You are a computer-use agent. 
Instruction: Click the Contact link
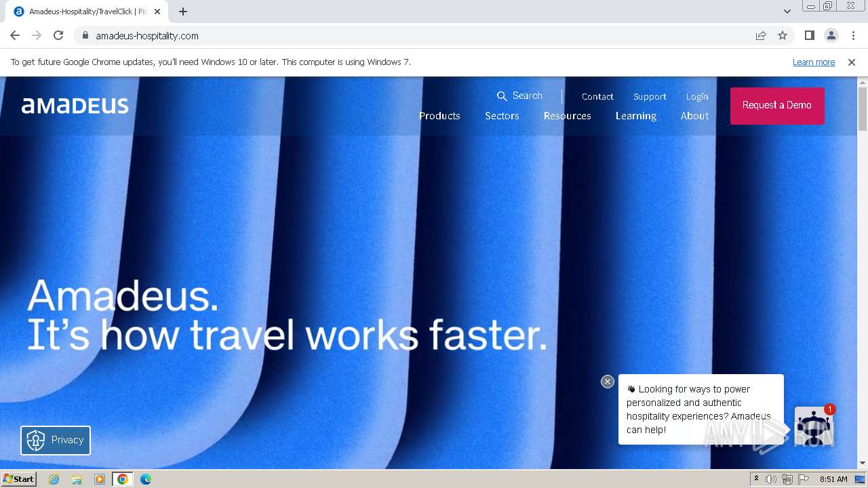coord(597,97)
